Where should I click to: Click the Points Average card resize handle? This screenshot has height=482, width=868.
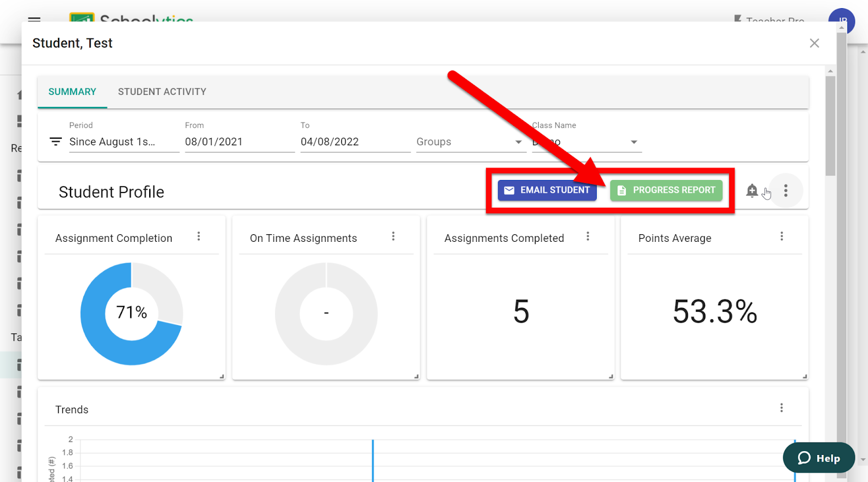coord(805,376)
